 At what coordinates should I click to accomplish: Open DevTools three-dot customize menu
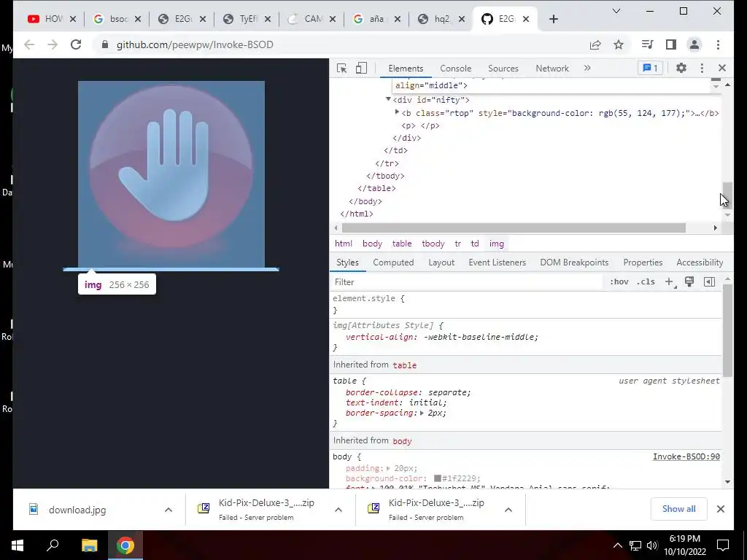click(702, 68)
